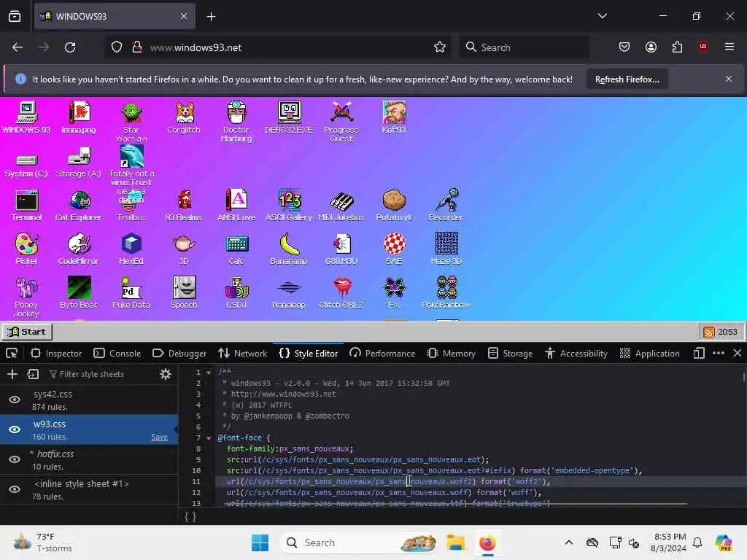Switch to the Inspector tab
Image resolution: width=747 pixels, height=560 pixels.
(x=57, y=354)
